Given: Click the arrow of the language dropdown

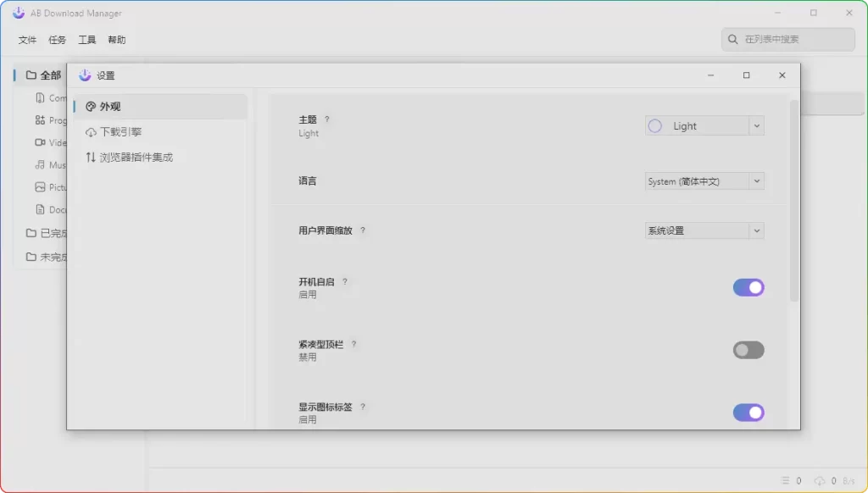Looking at the screenshot, I should click(757, 181).
